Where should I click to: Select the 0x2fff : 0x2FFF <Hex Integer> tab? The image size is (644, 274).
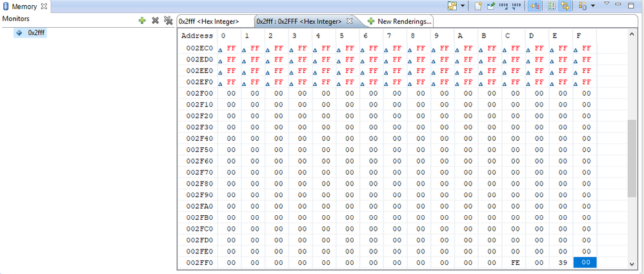299,21
